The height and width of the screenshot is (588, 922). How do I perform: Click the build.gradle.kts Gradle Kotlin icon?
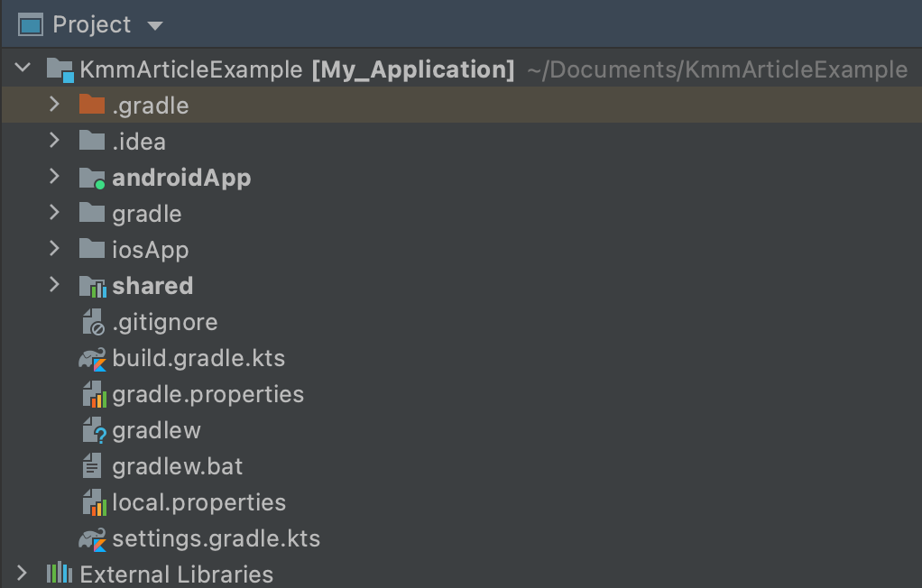click(92, 359)
